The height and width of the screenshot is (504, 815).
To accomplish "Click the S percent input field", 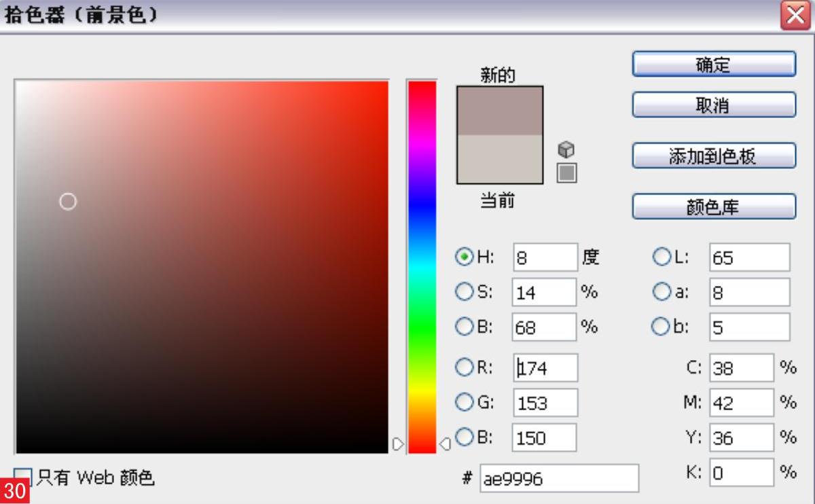I will pyautogui.click(x=545, y=292).
